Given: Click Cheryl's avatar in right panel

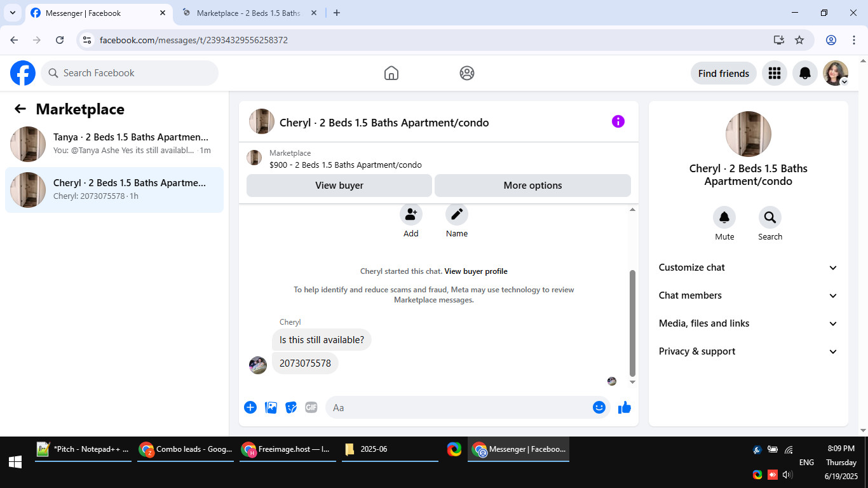Looking at the screenshot, I should tap(749, 134).
